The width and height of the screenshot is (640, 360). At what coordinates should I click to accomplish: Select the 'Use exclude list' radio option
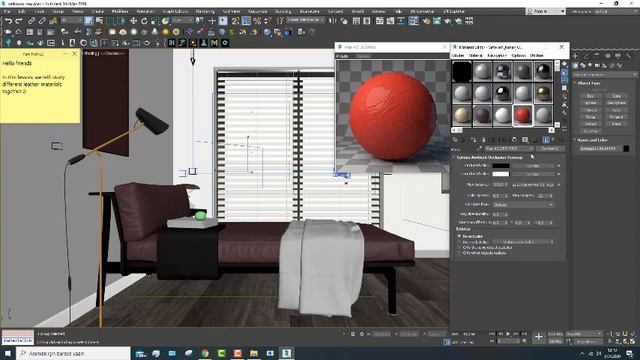coord(459,242)
